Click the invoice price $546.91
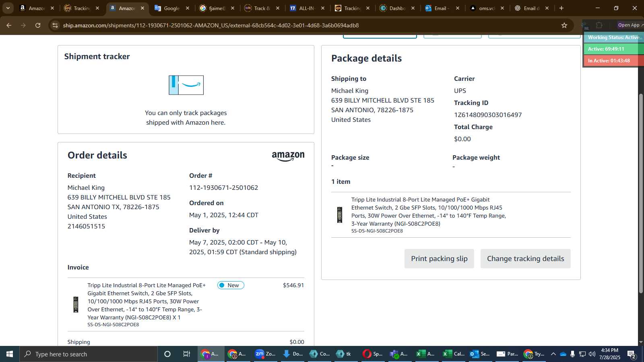This screenshot has height=362, width=644. point(293,285)
